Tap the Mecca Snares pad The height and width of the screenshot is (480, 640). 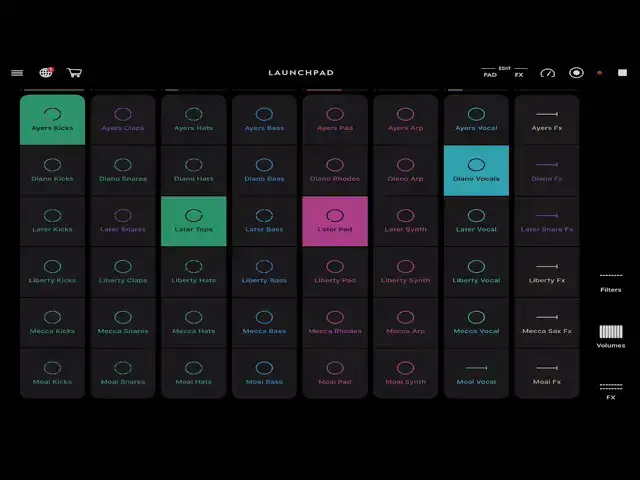click(x=123, y=323)
